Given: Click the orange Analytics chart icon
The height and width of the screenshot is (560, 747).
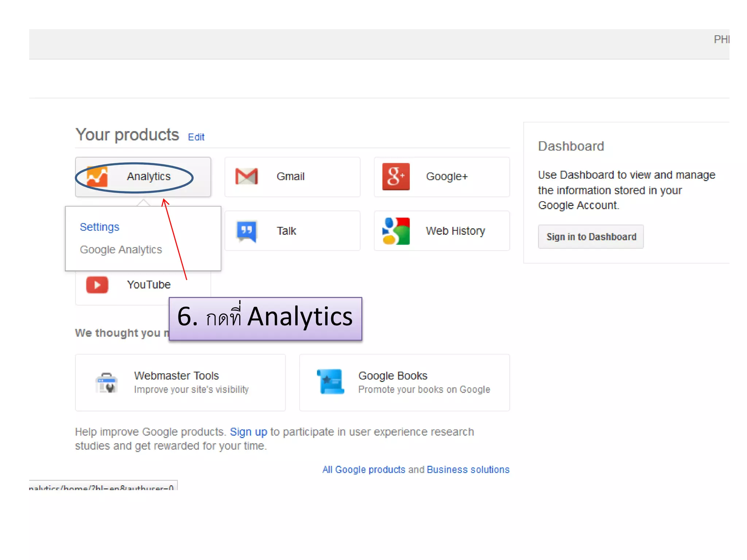Looking at the screenshot, I should pyautogui.click(x=97, y=177).
